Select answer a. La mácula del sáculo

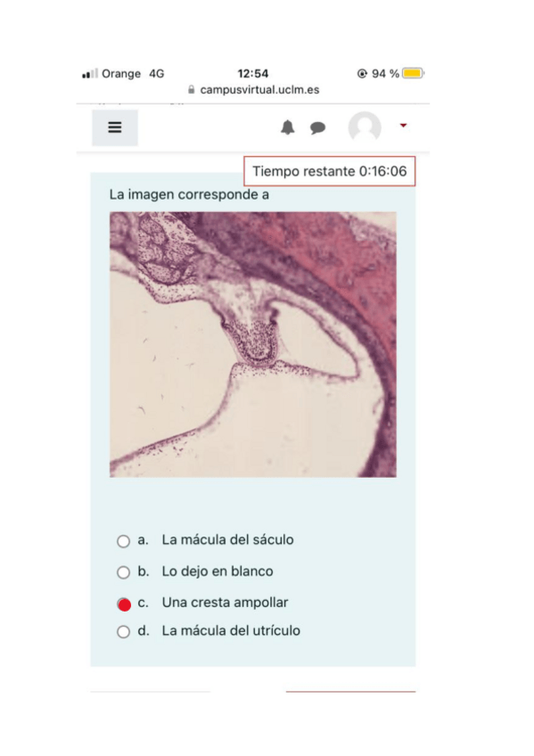click(x=123, y=541)
